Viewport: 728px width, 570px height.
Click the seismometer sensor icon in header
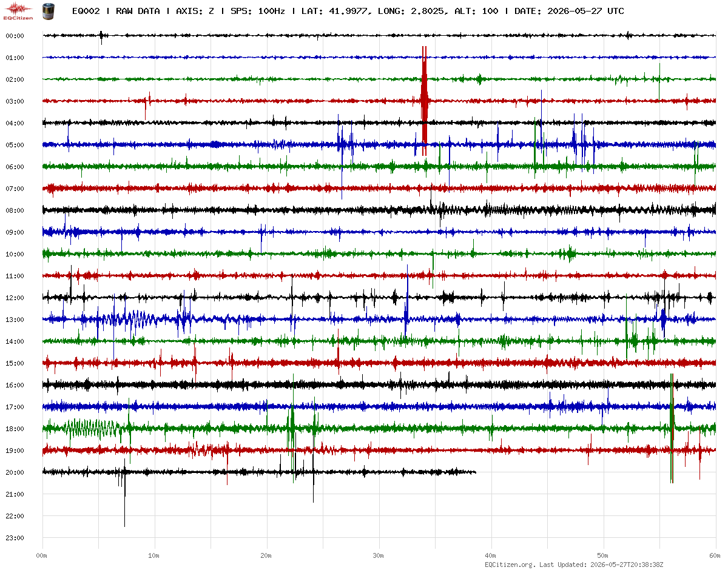click(48, 10)
